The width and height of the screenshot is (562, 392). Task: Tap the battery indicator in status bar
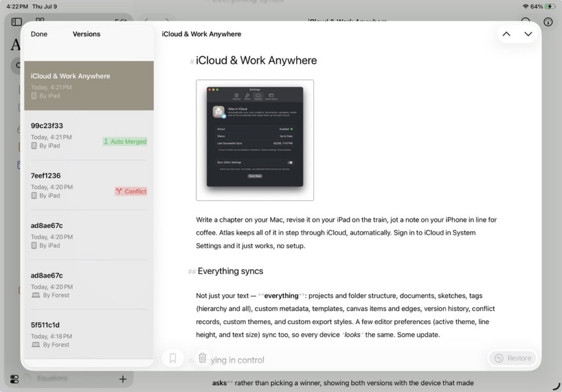click(x=550, y=7)
